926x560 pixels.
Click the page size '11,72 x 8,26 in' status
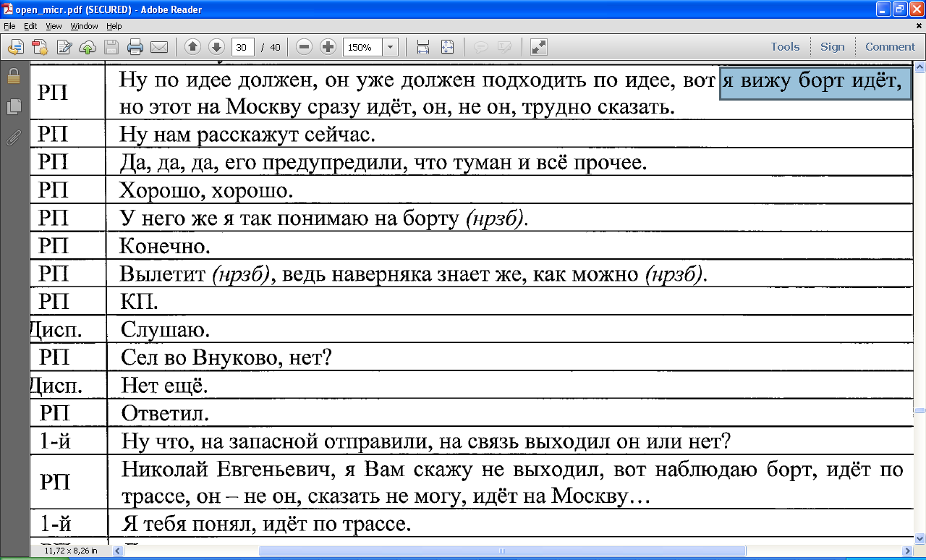[x=70, y=551]
